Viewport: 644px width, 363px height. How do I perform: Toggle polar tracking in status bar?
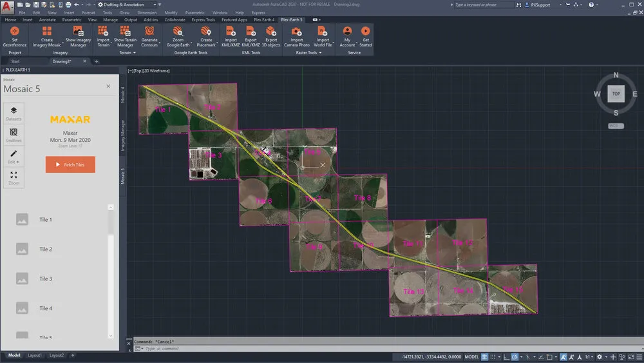pos(515,357)
